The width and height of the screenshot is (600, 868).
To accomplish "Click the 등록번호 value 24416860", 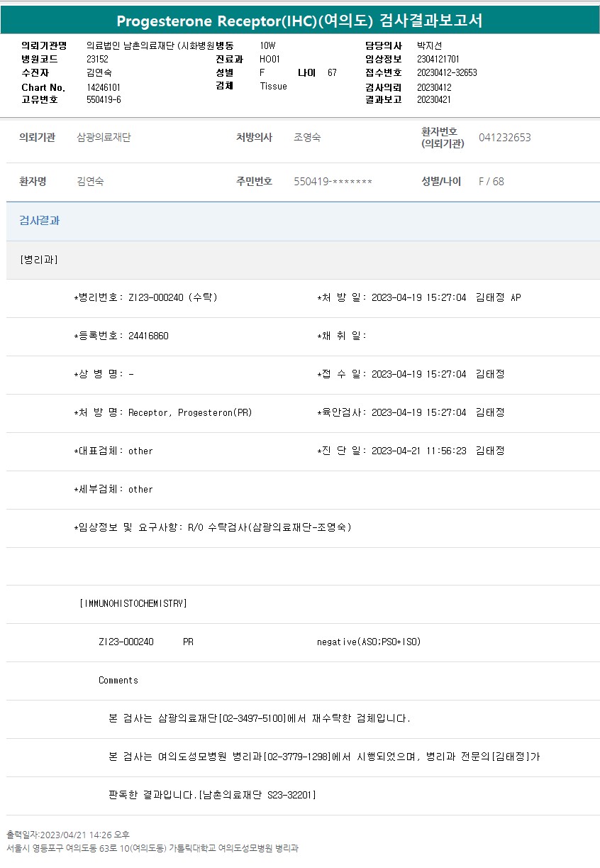I will pyautogui.click(x=148, y=336).
